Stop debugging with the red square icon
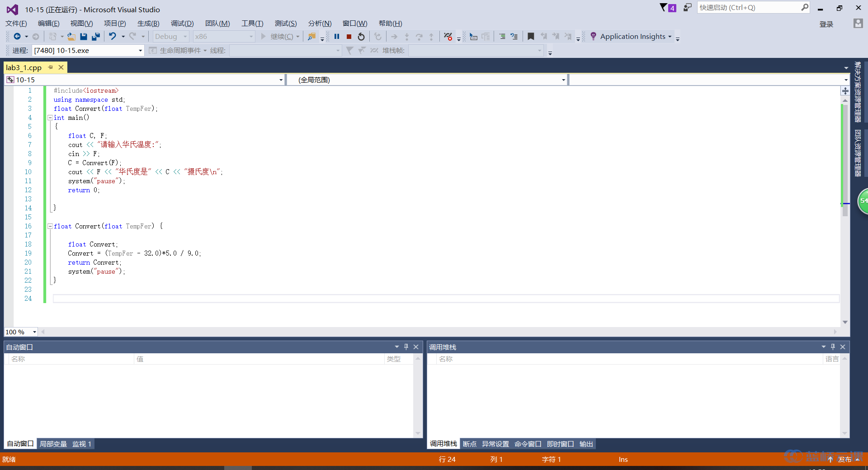 pyautogui.click(x=349, y=37)
